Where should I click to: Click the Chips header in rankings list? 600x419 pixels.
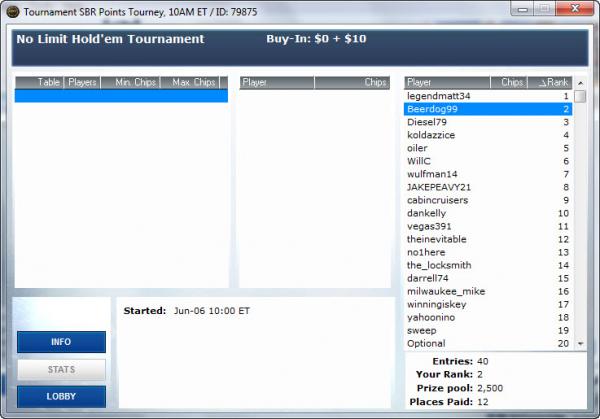[511, 82]
